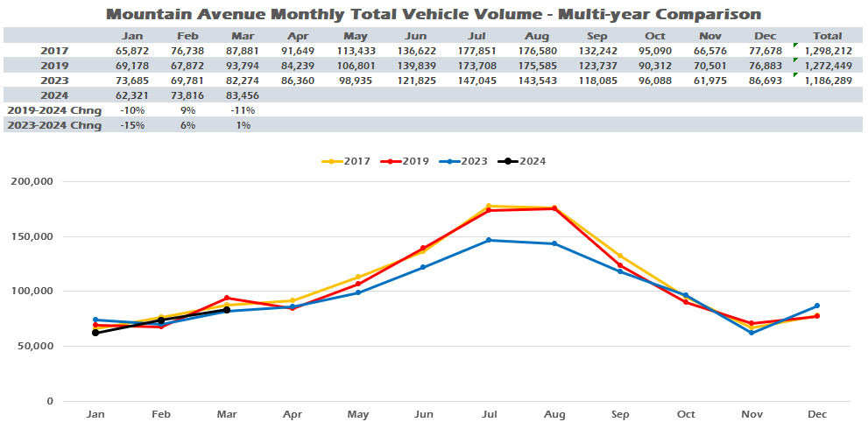The width and height of the screenshot is (868, 422).
Task: Click the chart title text
Action: [x=433, y=14]
